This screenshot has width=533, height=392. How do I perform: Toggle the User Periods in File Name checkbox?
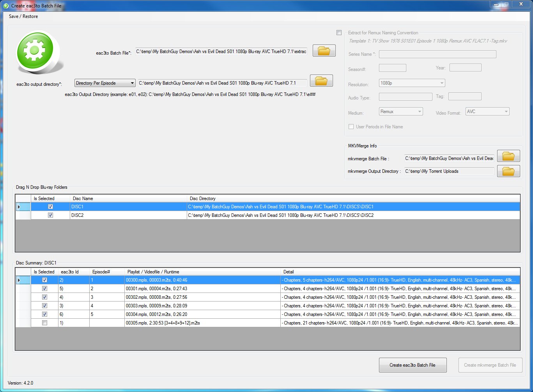(351, 127)
